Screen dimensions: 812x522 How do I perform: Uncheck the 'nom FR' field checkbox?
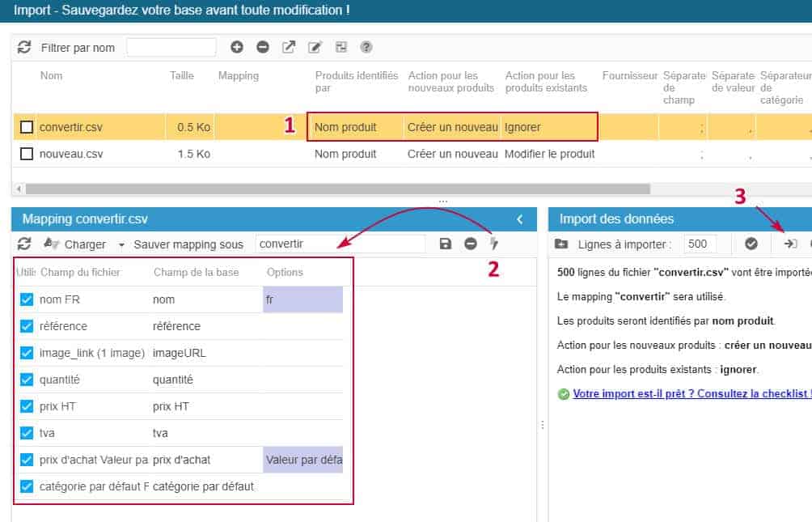27,299
